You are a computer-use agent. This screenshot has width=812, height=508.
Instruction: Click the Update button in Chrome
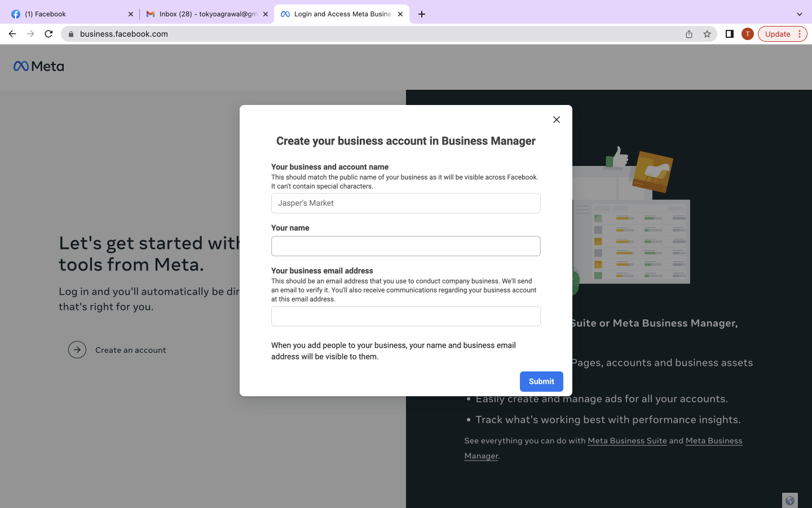pyautogui.click(x=778, y=34)
